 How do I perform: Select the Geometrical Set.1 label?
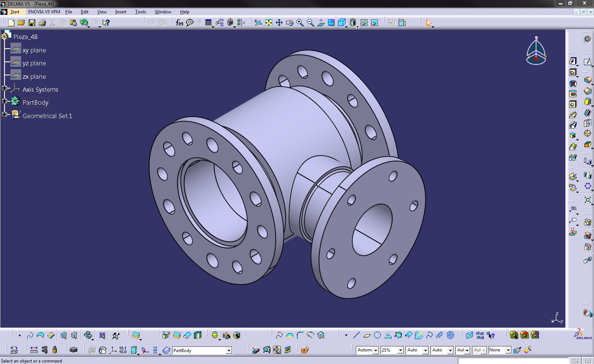pos(47,116)
